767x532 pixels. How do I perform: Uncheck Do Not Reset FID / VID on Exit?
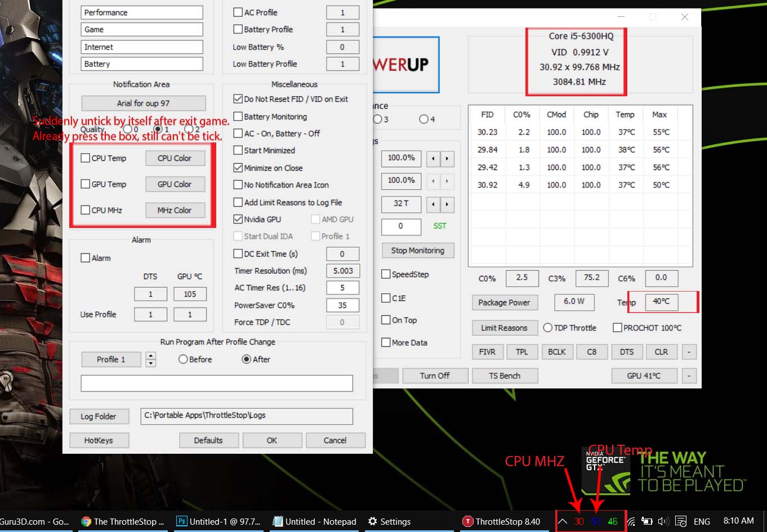point(238,99)
